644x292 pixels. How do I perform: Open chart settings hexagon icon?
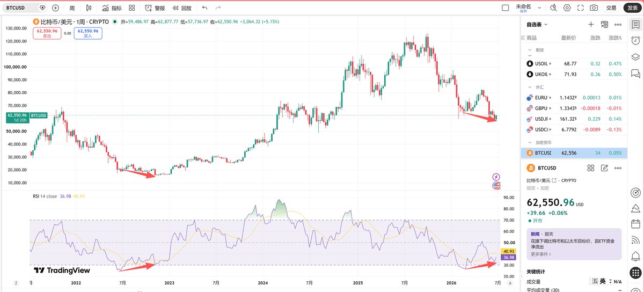(567, 8)
